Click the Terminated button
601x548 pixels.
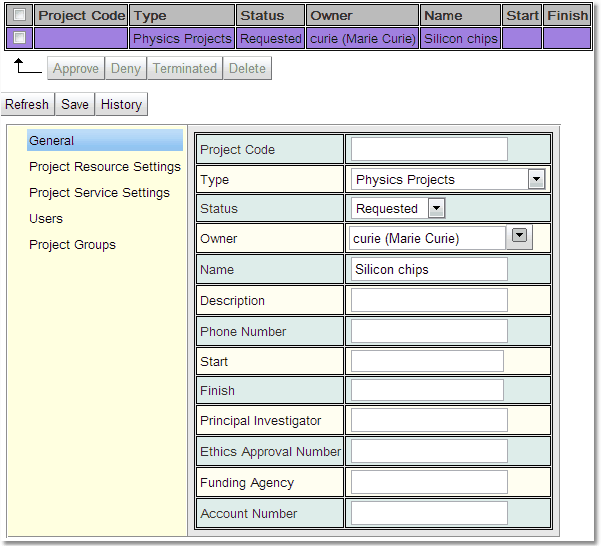point(184,68)
